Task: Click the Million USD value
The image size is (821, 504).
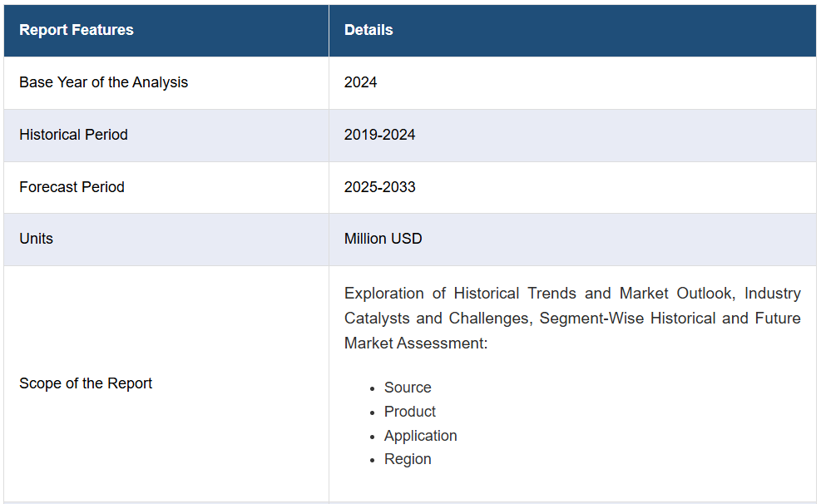Action: point(383,239)
